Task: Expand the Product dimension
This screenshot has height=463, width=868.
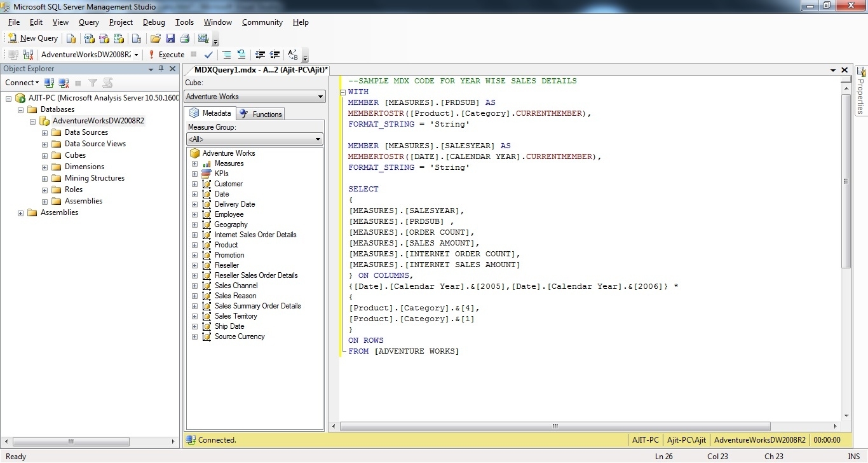Action: pos(195,245)
